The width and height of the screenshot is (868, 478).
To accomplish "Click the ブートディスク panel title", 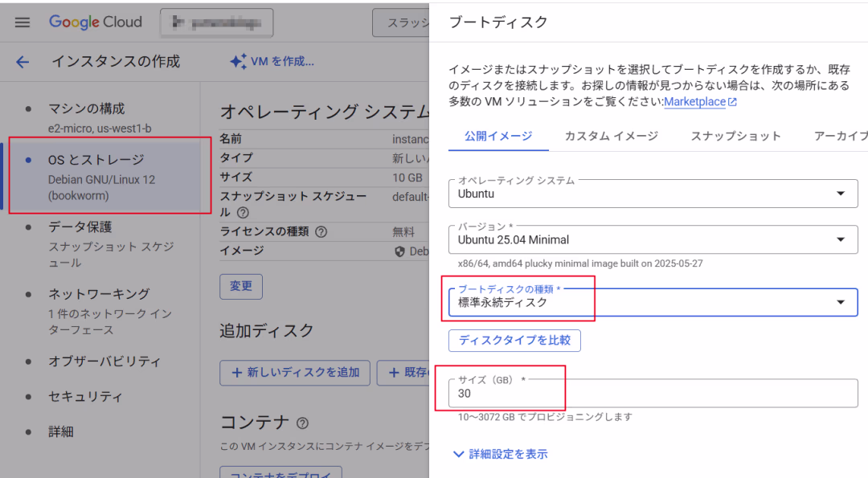I will point(498,22).
